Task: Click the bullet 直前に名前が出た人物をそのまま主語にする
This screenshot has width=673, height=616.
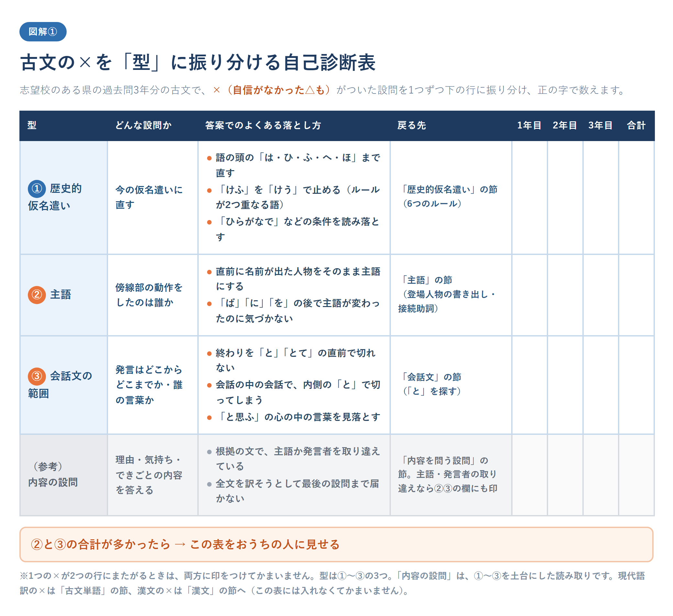Action: pos(294,279)
